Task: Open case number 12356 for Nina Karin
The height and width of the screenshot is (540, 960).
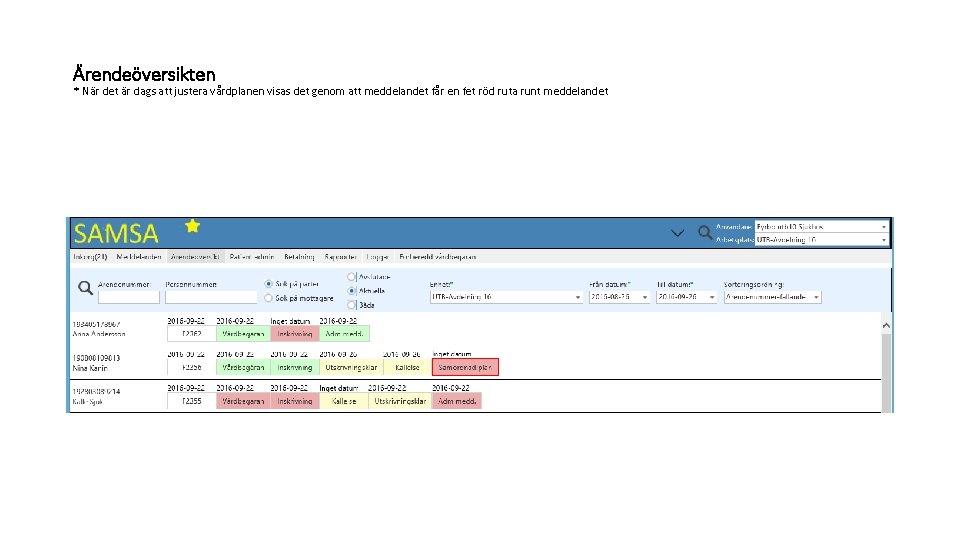Action: point(192,367)
